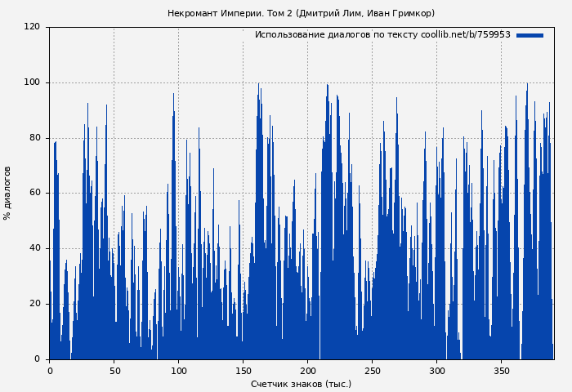The height and width of the screenshot is (392, 572).
Task: Click the y-axis tick label 20
Action: point(34,304)
